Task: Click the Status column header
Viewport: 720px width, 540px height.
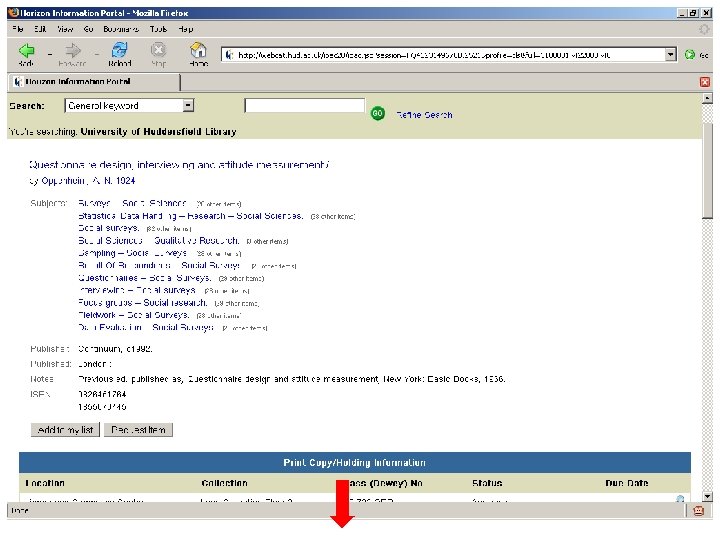Action: click(487, 483)
